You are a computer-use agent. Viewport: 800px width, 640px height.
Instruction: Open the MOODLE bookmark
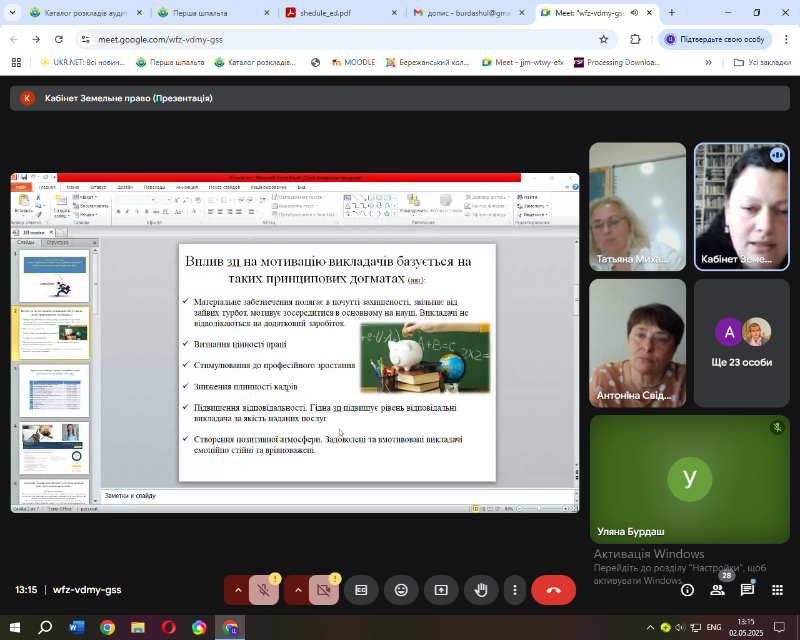(x=352, y=62)
